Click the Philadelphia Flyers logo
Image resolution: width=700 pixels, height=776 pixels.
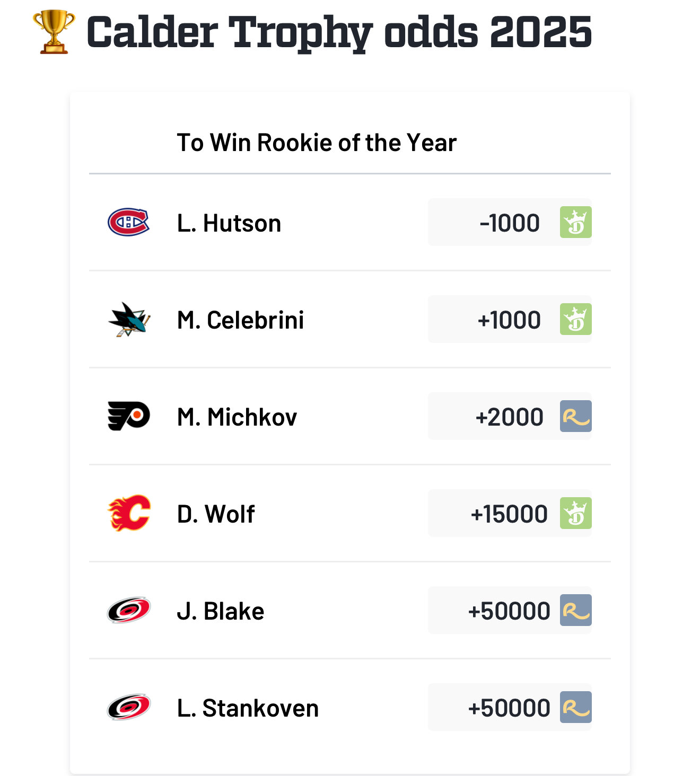pos(129,416)
